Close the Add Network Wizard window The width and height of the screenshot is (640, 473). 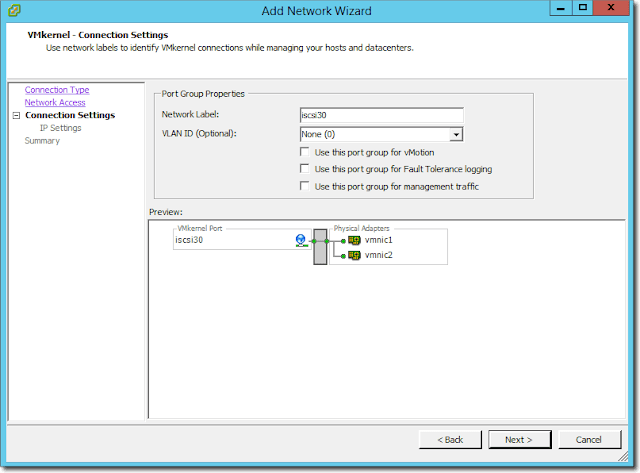pyautogui.click(x=612, y=11)
